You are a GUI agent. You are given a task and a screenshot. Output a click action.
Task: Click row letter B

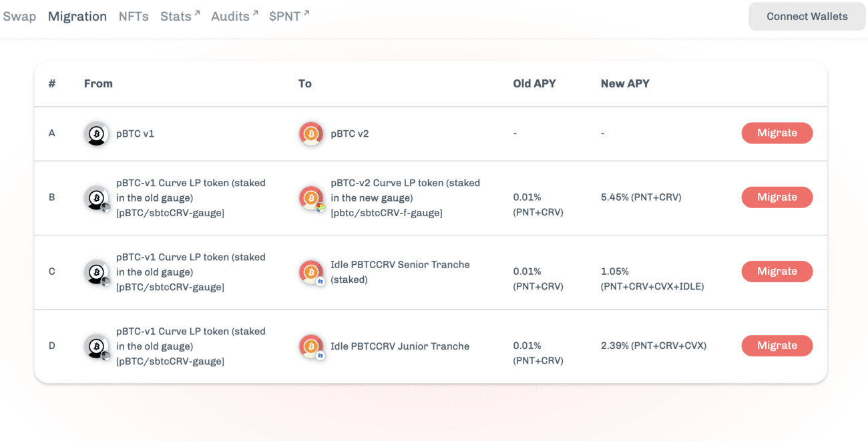pyautogui.click(x=52, y=197)
